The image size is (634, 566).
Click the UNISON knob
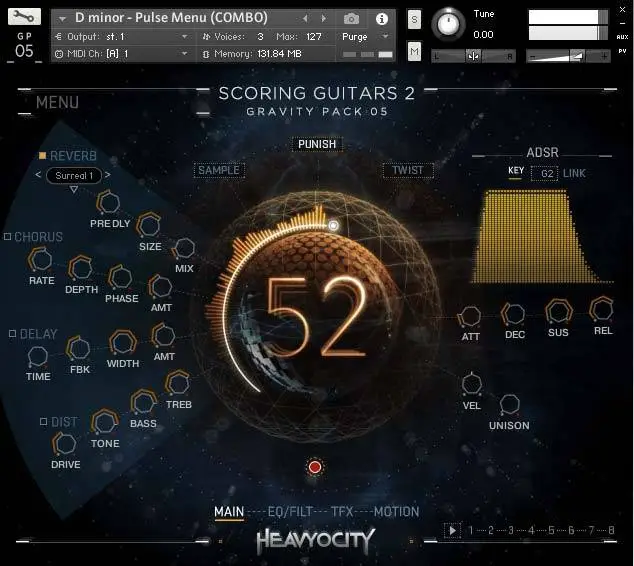pos(509,405)
